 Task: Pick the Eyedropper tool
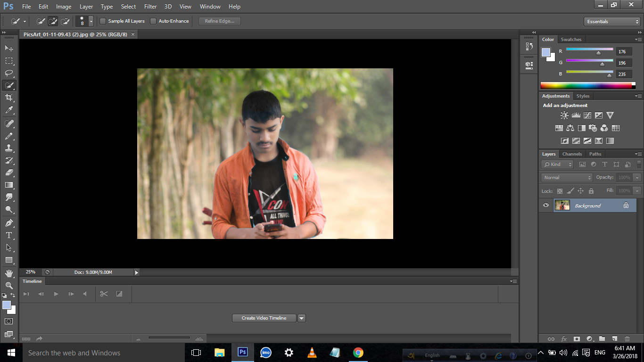point(9,110)
